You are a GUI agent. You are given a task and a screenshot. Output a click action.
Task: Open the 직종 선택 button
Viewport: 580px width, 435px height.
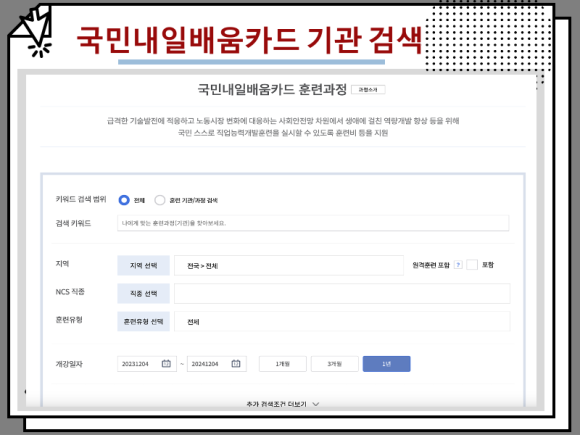click(x=144, y=293)
